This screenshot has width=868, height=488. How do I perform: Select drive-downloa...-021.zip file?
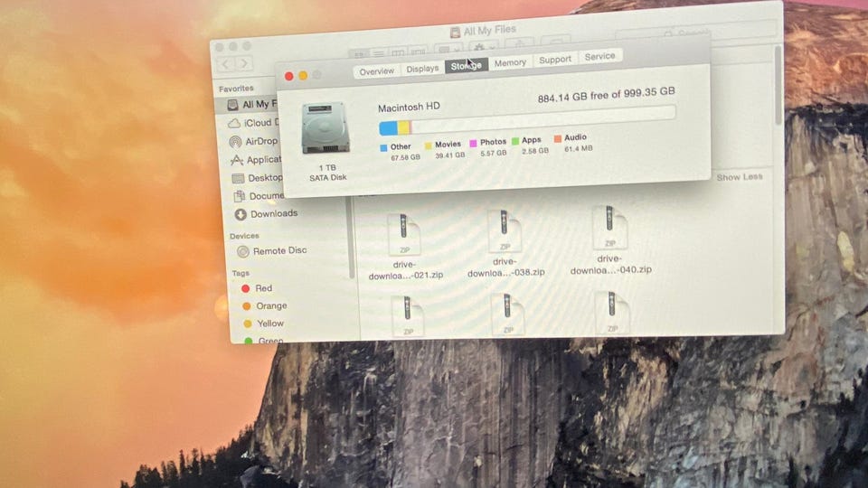pos(405,246)
